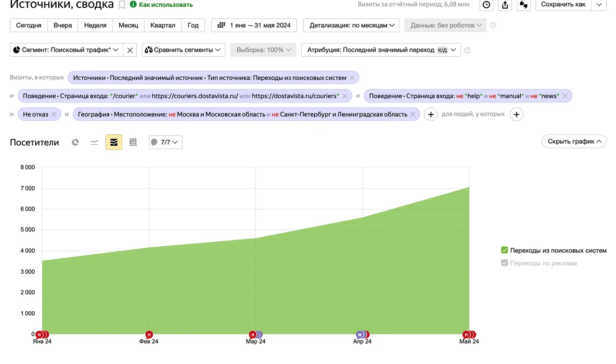Open the 'Сравнить сегменты' dropdown

(183, 50)
